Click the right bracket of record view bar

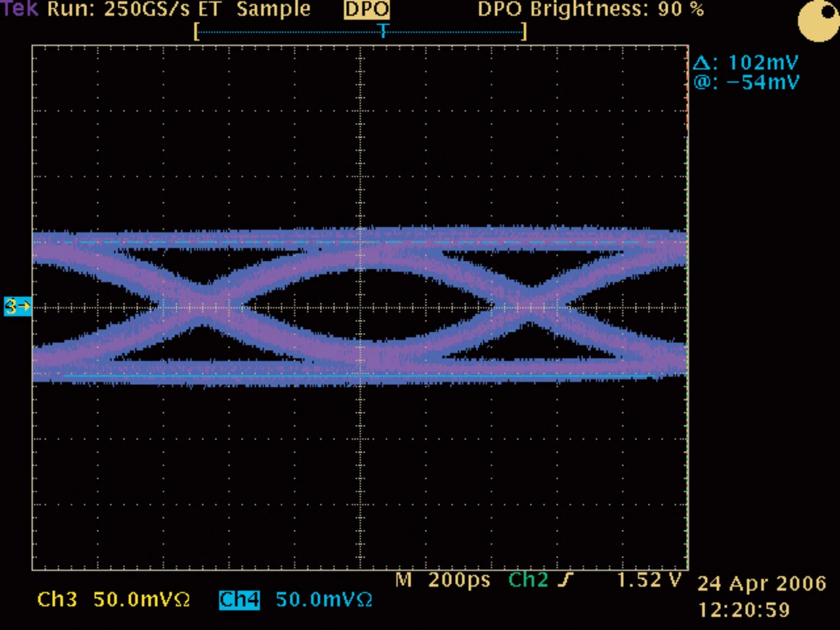[524, 31]
